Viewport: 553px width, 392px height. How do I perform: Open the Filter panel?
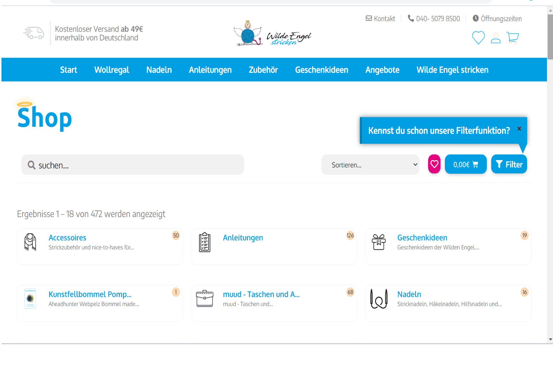tap(509, 164)
